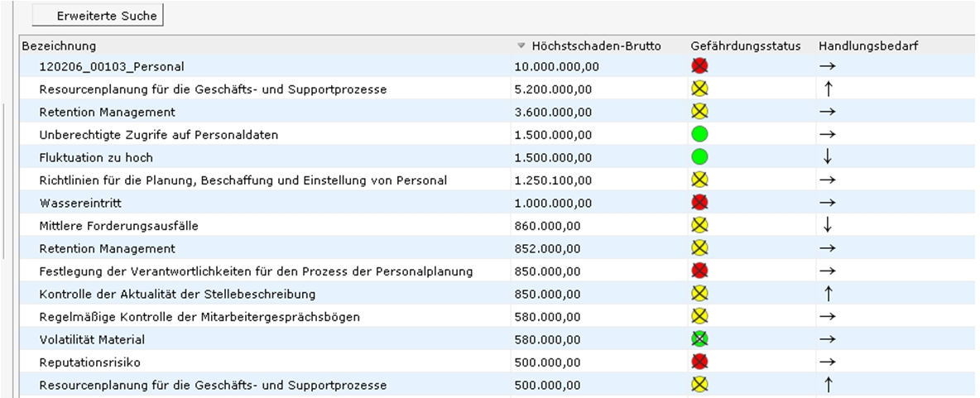Click the red status icon for 120206_00103_Personal
This screenshot has width=980, height=398.
coord(699,66)
